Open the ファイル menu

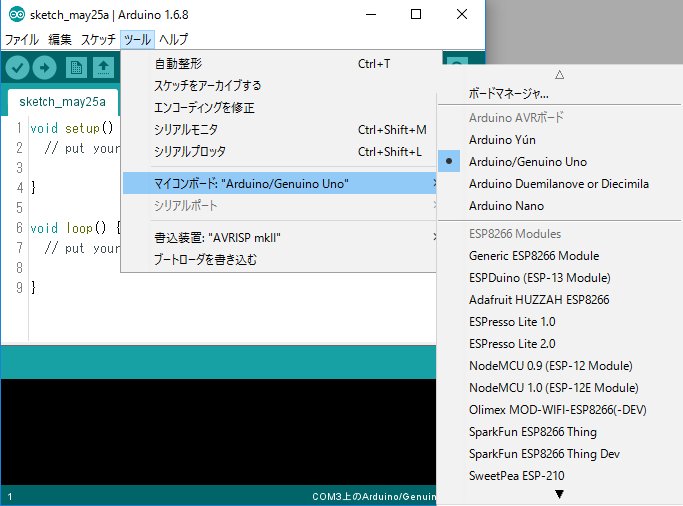22,39
